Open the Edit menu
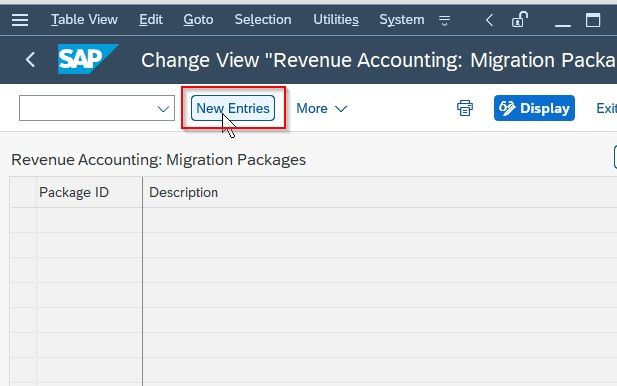Viewport: 617px width, 386px height. point(151,20)
